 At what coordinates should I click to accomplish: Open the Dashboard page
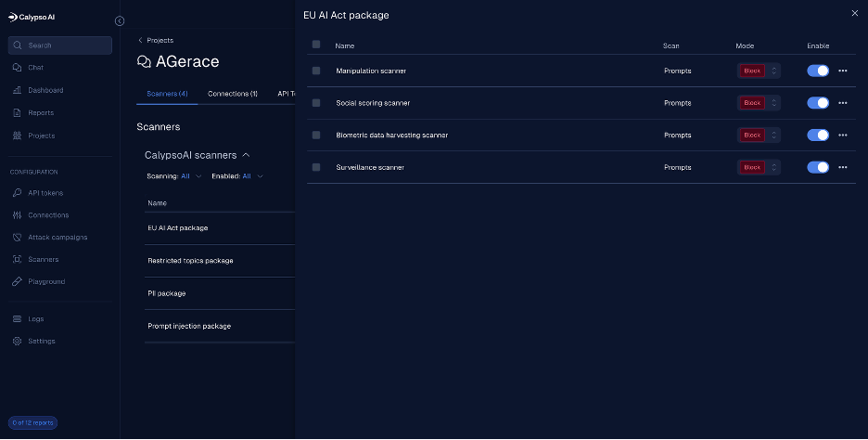coord(45,90)
